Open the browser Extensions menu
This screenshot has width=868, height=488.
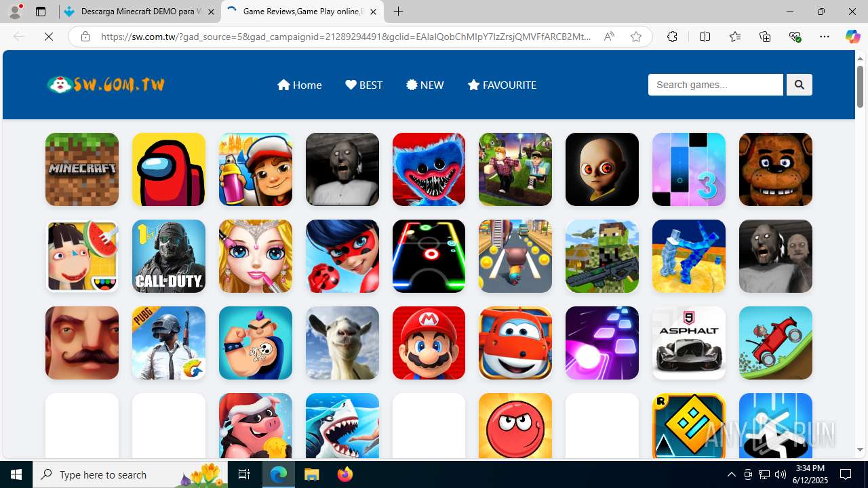pos(672,37)
